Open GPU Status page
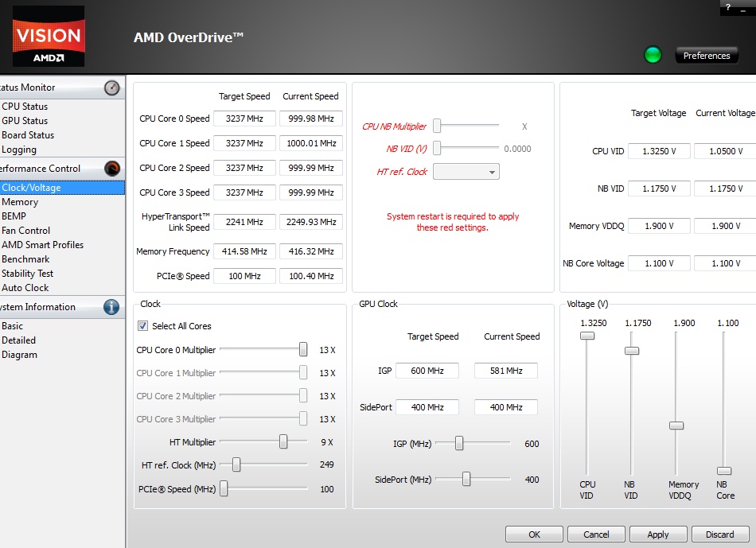 point(25,121)
